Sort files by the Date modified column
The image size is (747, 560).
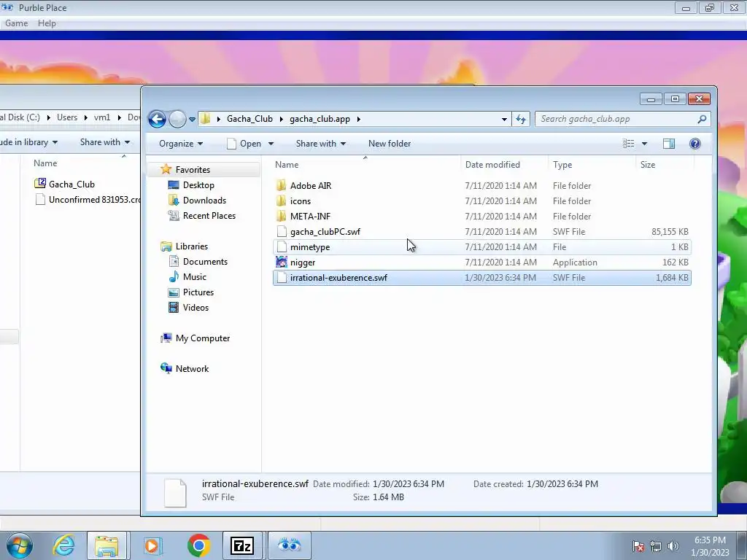(x=505, y=165)
